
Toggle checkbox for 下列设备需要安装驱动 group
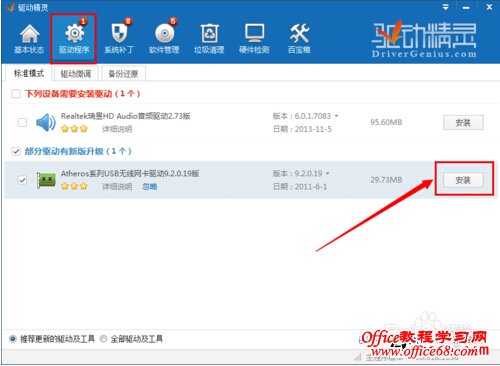pos(16,94)
